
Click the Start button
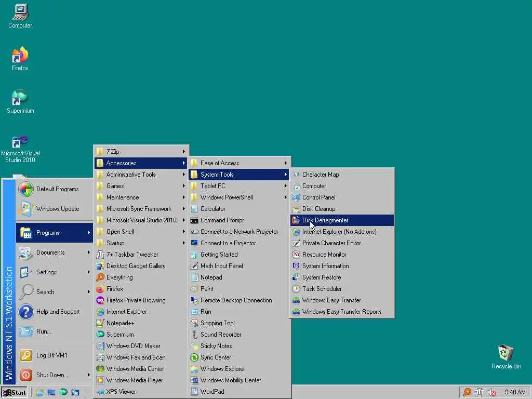tap(14, 393)
